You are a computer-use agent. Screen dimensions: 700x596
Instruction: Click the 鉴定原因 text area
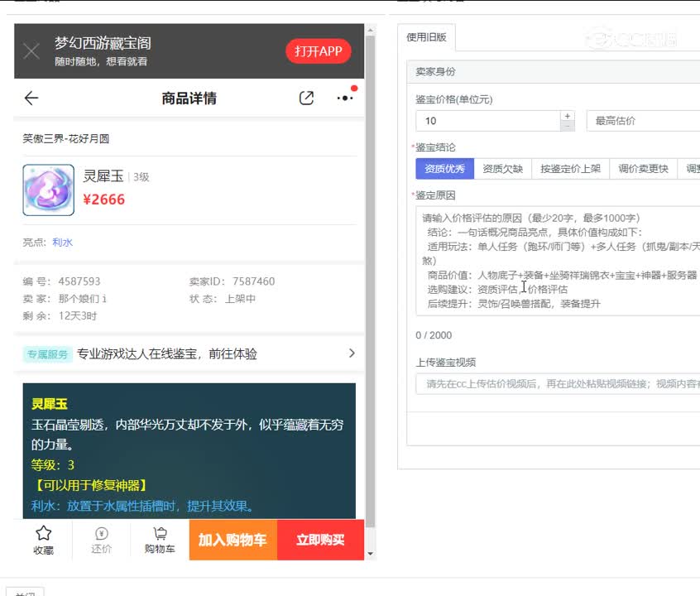[x=558, y=261]
